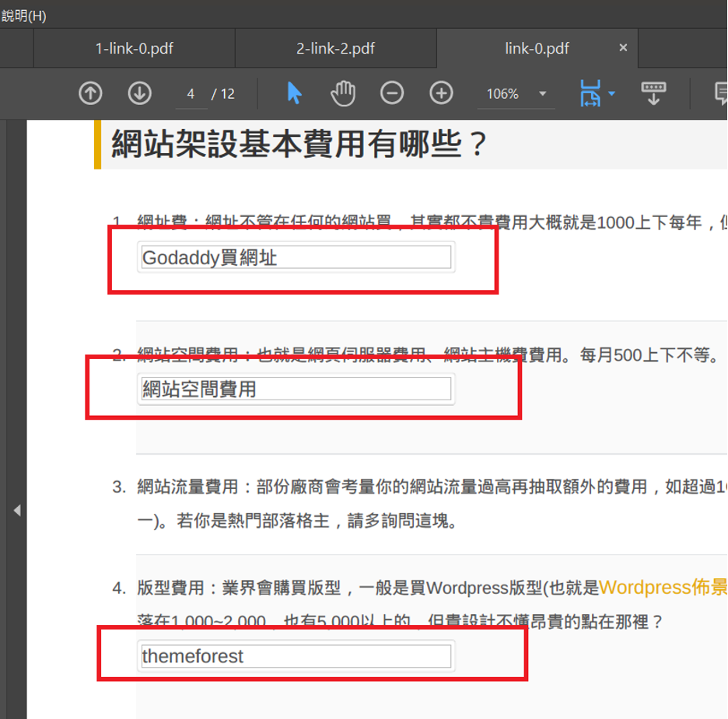Click the 網站空間費用 text field
The height and width of the screenshot is (719, 728).
pos(296,389)
